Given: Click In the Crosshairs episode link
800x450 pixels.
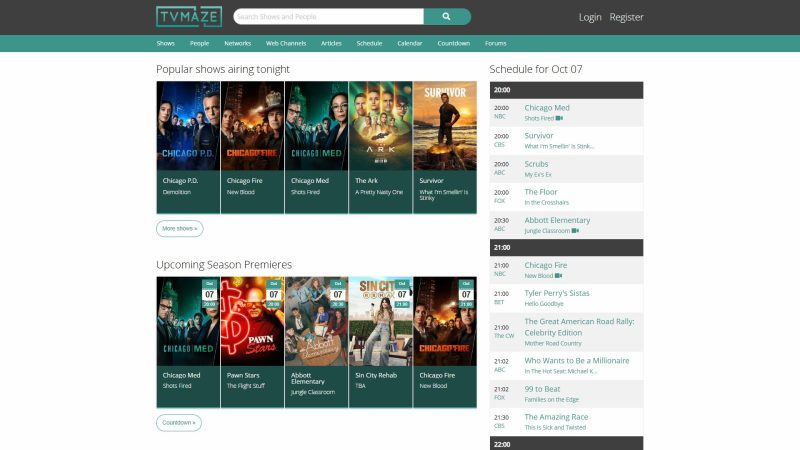Looking at the screenshot, I should (x=546, y=203).
